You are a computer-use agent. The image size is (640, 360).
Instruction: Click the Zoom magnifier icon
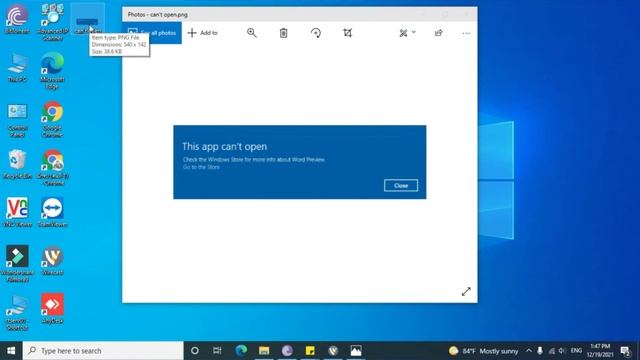pos(252,33)
